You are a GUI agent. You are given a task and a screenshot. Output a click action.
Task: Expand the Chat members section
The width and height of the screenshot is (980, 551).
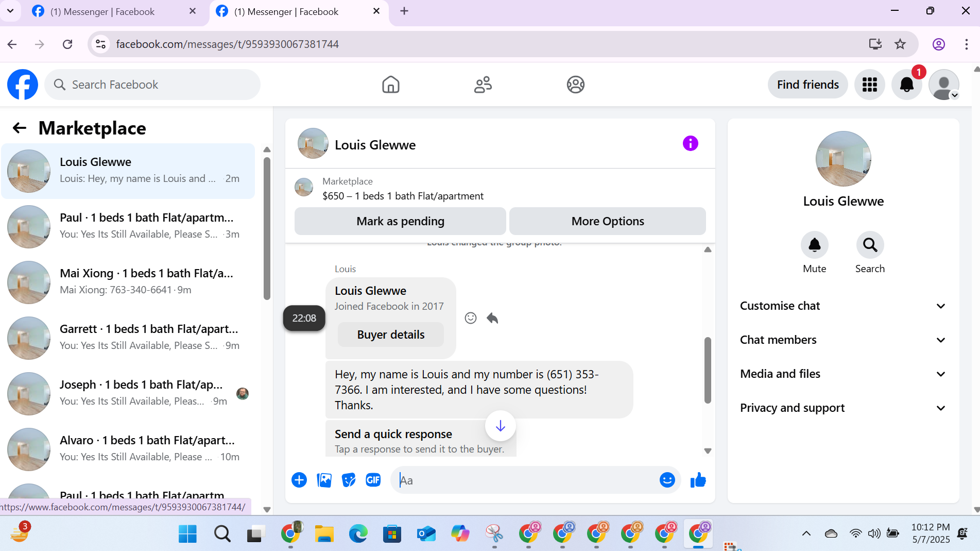pyautogui.click(x=843, y=340)
